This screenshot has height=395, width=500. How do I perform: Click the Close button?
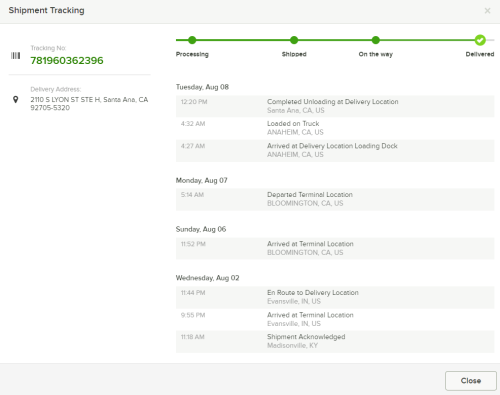click(471, 381)
